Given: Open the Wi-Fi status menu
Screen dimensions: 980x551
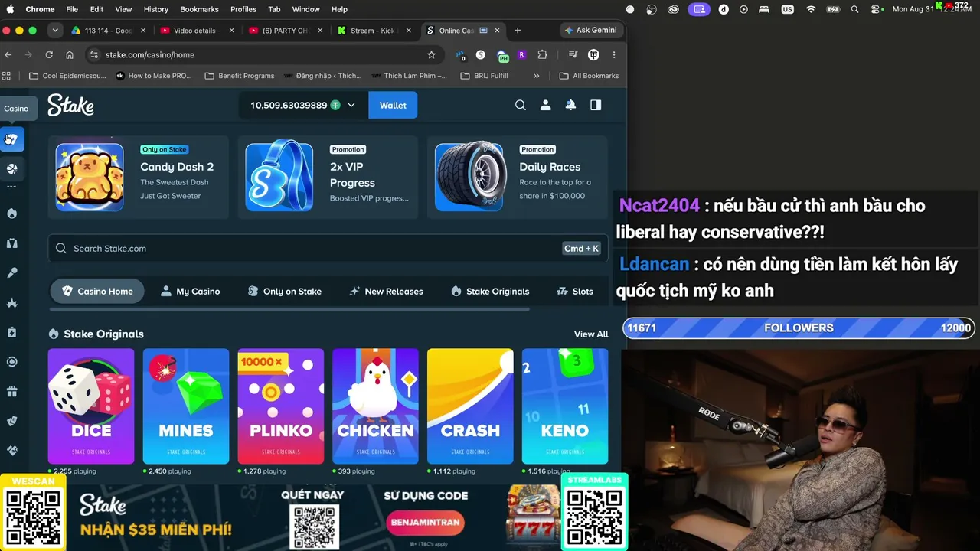Looking at the screenshot, I should click(x=811, y=9).
